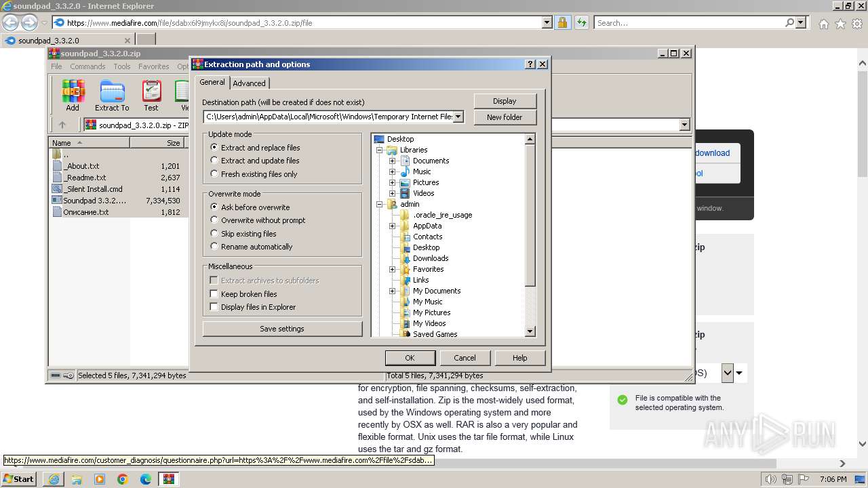Viewport: 868px width, 488px height.
Task: Click the Cancel button
Action: click(x=465, y=358)
